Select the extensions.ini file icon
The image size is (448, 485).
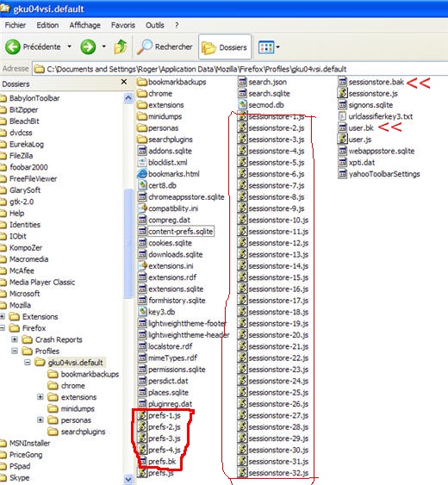click(142, 265)
